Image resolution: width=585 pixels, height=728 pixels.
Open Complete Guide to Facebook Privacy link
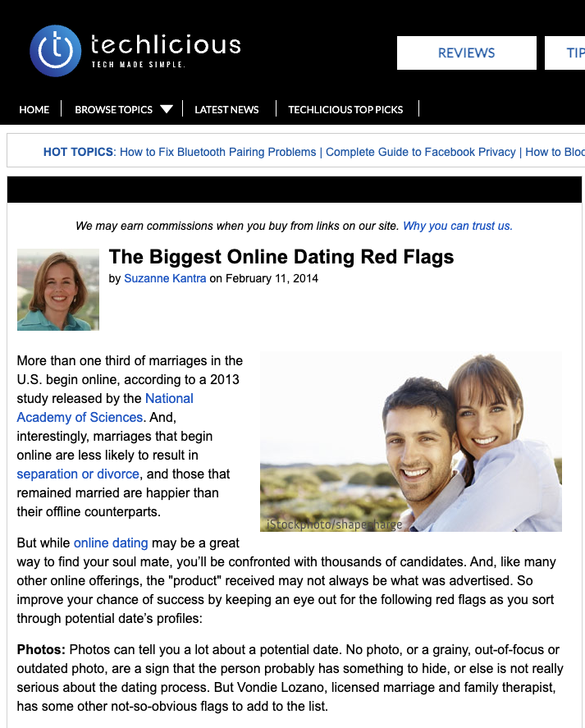click(x=421, y=152)
